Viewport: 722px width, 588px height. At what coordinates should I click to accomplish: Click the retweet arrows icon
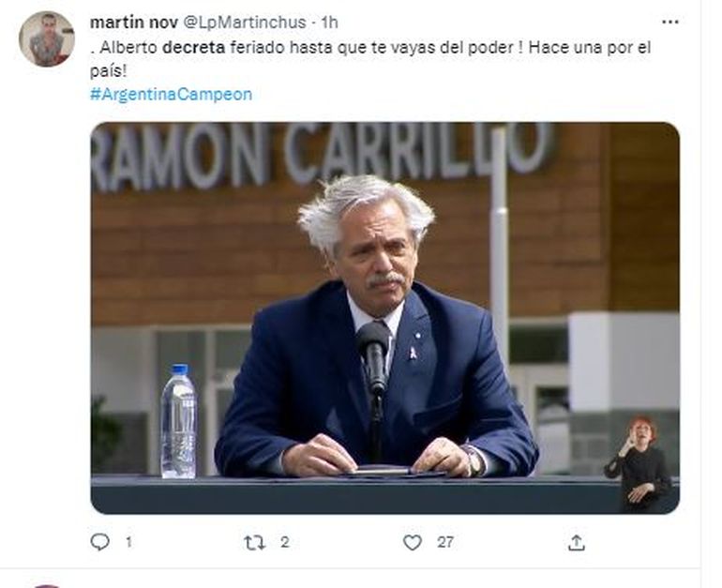click(255, 543)
